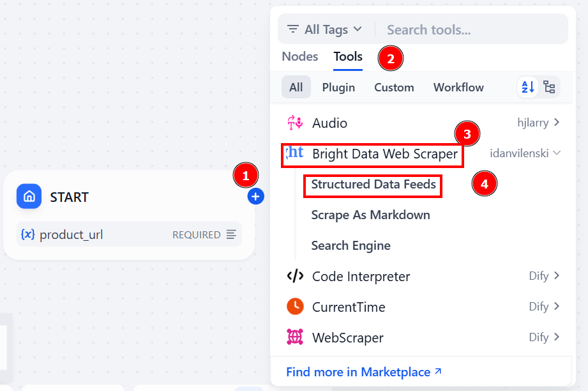588x391 pixels.
Task: Click the Code Interpreter icon
Action: point(295,276)
